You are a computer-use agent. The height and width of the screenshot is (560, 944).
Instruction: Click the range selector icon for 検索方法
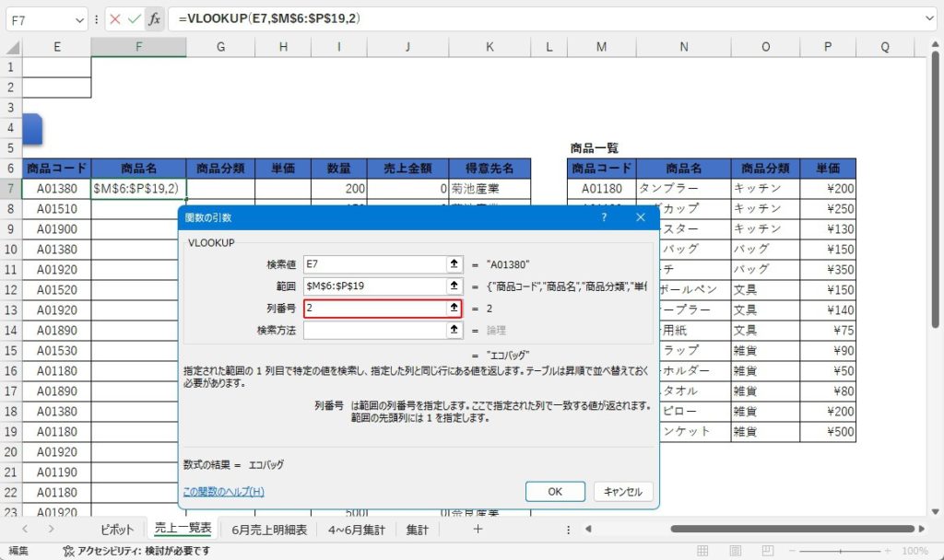click(454, 330)
